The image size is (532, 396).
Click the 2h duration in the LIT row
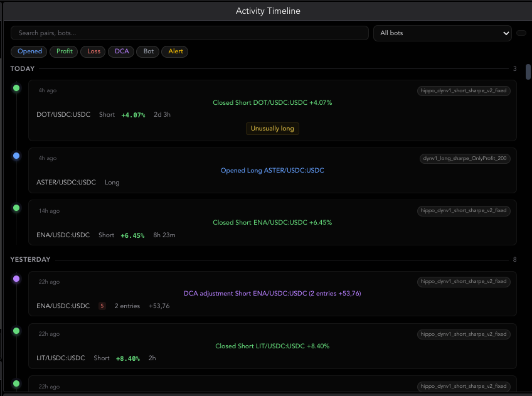coord(152,358)
